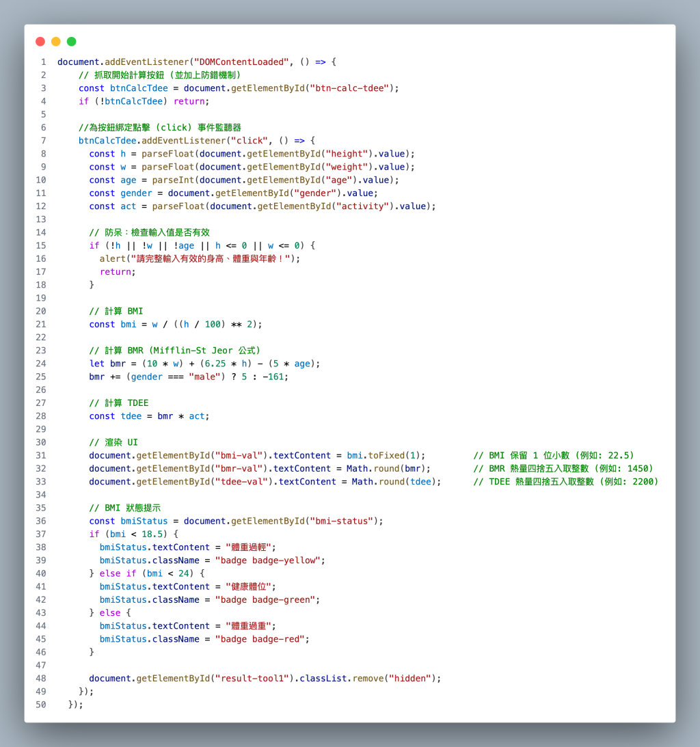Click the green maximize dot
The image size is (700, 747).
(72, 42)
